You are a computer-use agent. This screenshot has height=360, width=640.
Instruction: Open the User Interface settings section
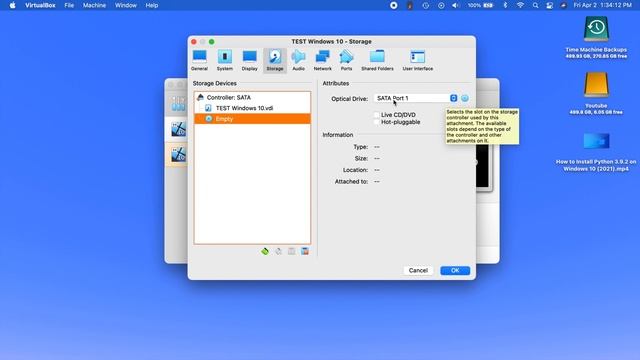click(x=418, y=60)
